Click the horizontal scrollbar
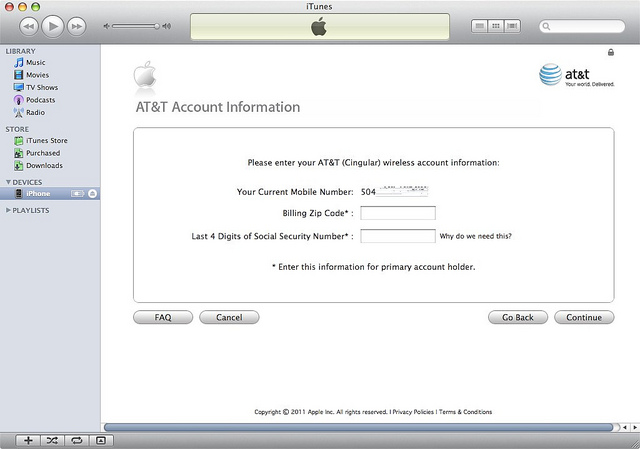This screenshot has height=449, width=640. [x=358, y=427]
